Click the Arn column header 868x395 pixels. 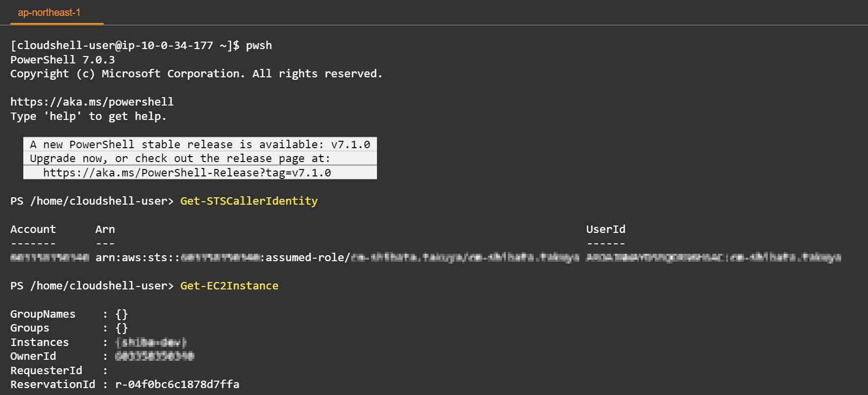tap(105, 229)
